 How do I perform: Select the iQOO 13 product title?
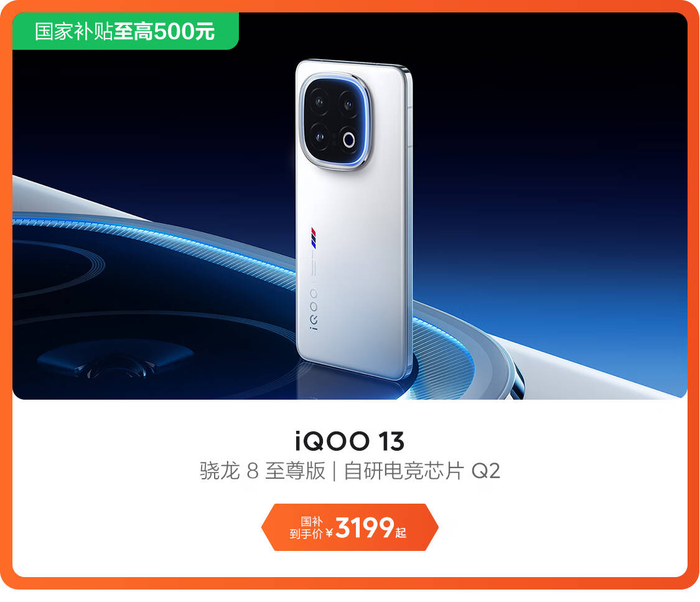350,441
